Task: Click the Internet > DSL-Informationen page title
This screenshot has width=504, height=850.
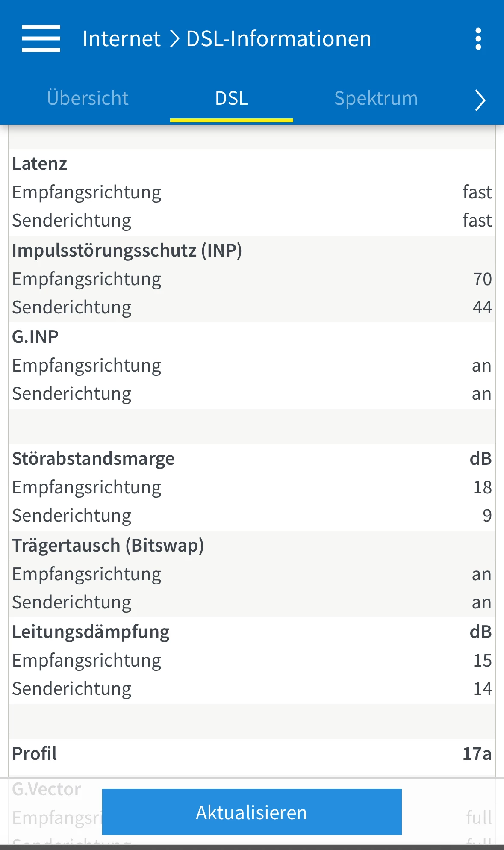Action: 227,39
